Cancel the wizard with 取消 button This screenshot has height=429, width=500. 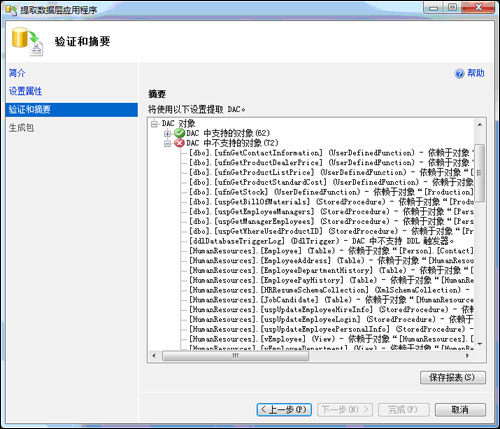460,409
